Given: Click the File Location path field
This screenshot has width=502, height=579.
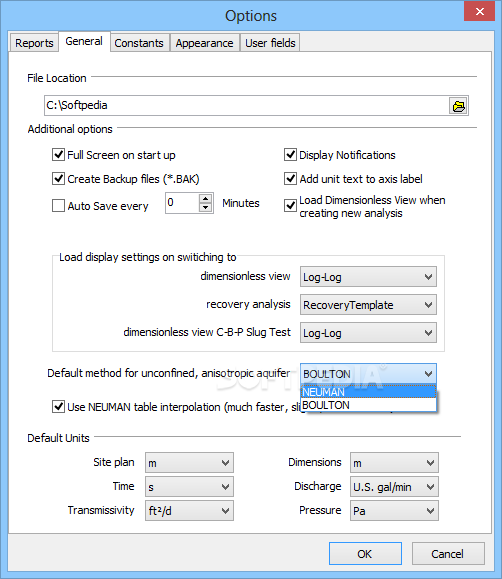Looking at the screenshot, I should tap(246, 106).
